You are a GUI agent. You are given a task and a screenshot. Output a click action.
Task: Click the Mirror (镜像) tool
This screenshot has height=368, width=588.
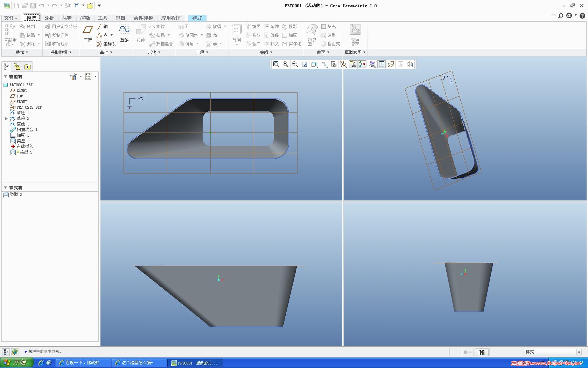[x=253, y=27]
